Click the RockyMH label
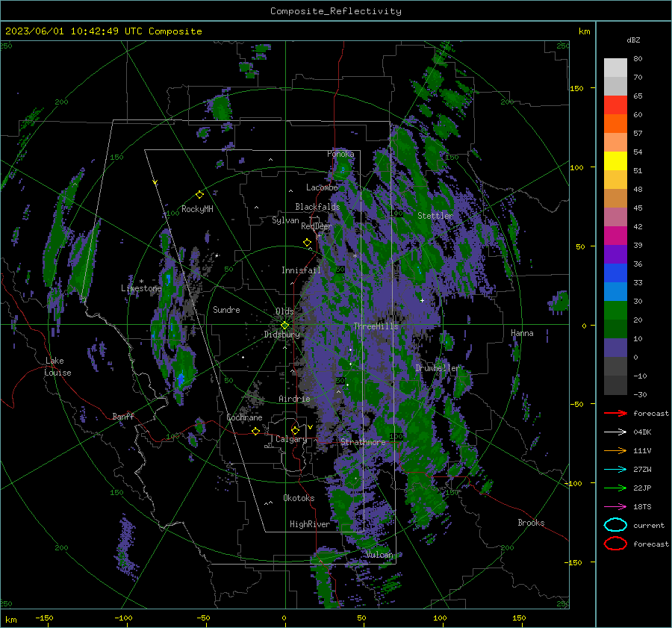Viewport: 672px width, 628px height. click(x=197, y=209)
